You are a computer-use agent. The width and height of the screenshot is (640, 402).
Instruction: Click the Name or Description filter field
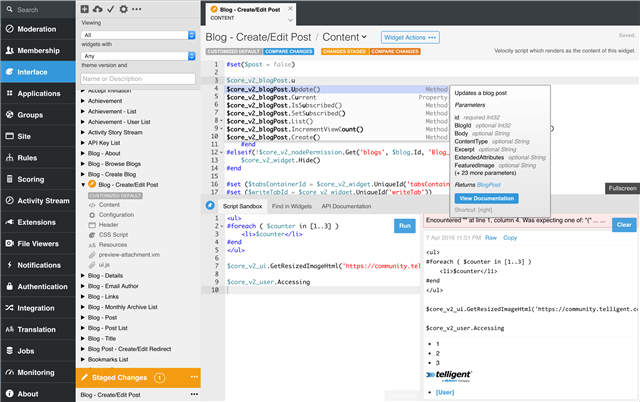click(x=138, y=79)
